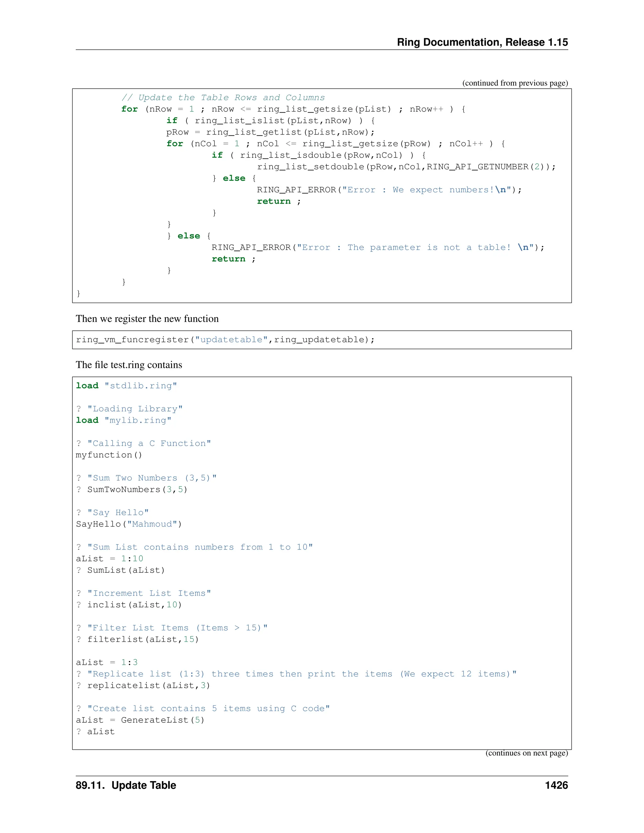644x833 pixels.
Task: Click the ring_list_setdouble function call line
Action: (x=406, y=167)
